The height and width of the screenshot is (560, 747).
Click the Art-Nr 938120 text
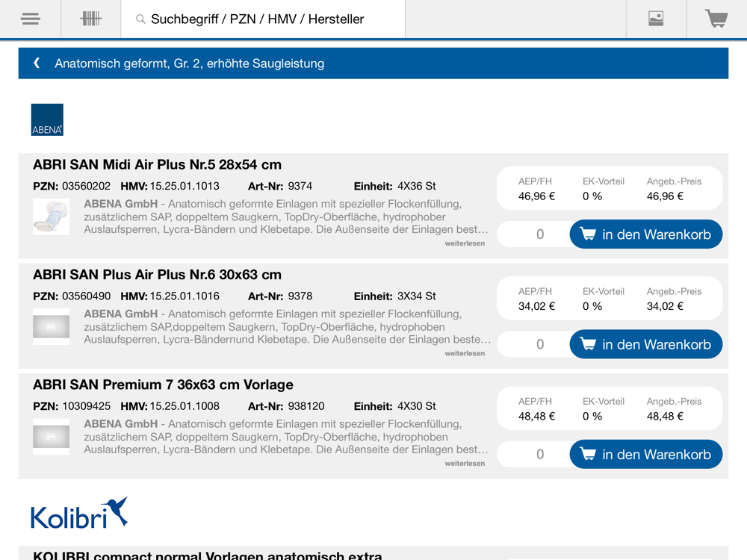(286, 406)
